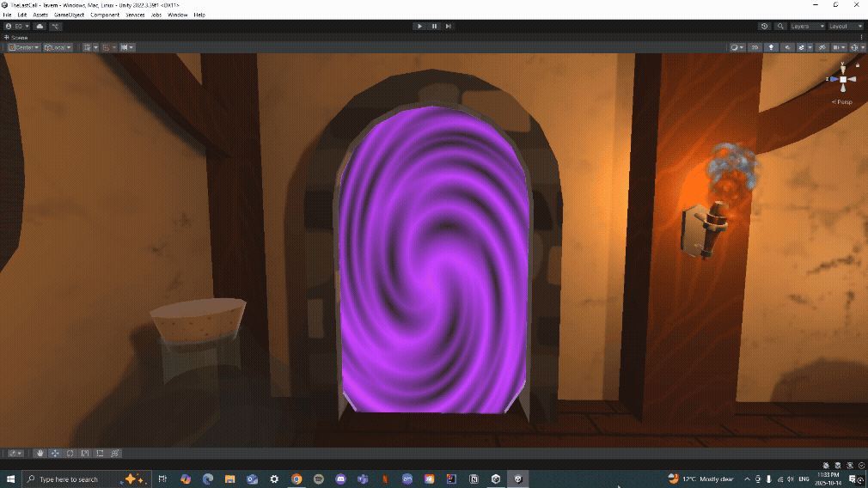868x488 pixels.
Task: Select the Transform tool
Action: click(114, 453)
